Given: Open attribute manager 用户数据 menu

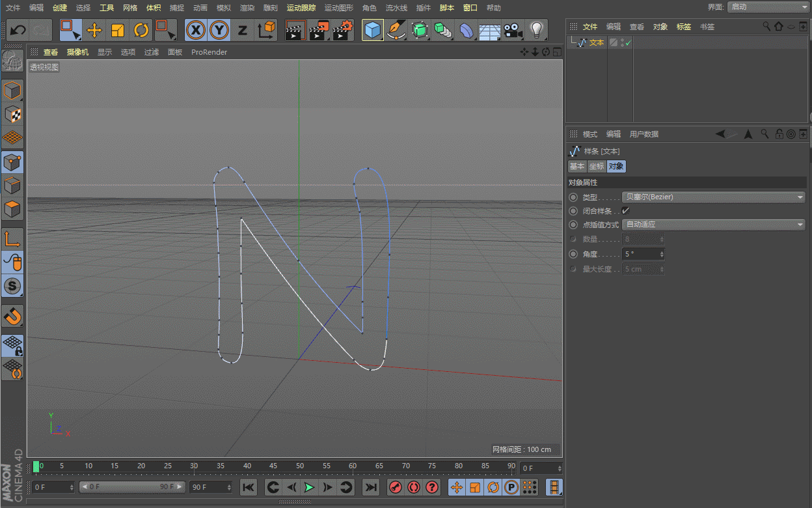Looking at the screenshot, I should [644, 134].
